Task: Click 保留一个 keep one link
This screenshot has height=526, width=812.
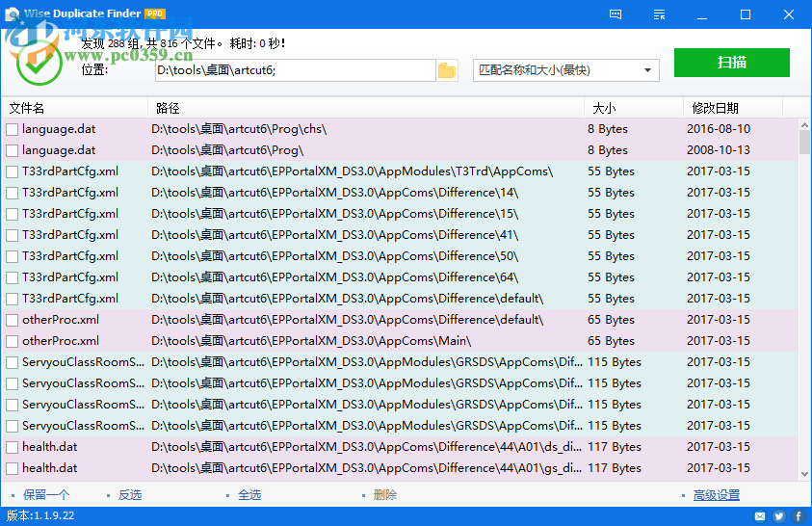Action: [x=46, y=495]
